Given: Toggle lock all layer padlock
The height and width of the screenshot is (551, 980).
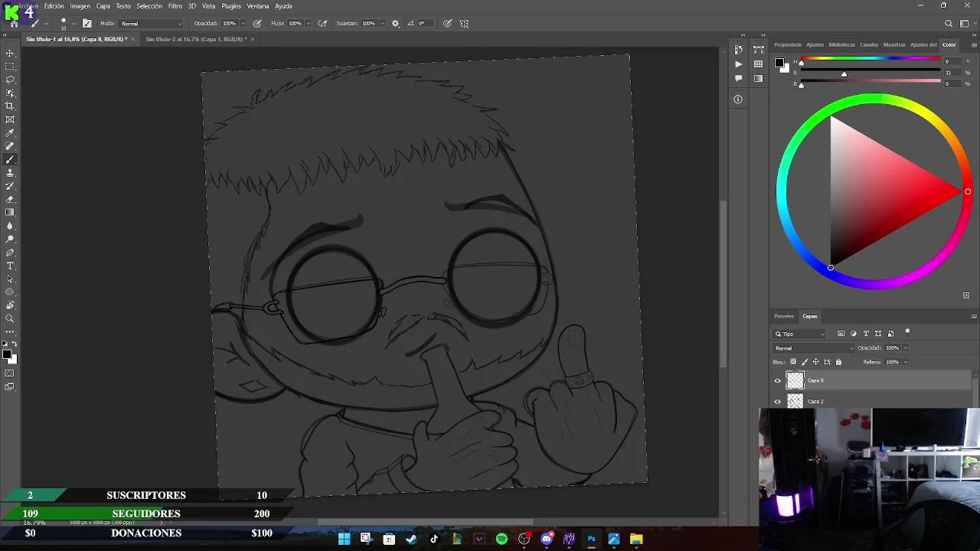Looking at the screenshot, I should [x=838, y=362].
